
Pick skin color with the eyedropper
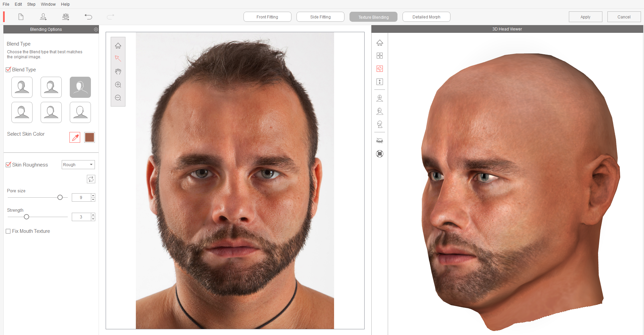(75, 137)
